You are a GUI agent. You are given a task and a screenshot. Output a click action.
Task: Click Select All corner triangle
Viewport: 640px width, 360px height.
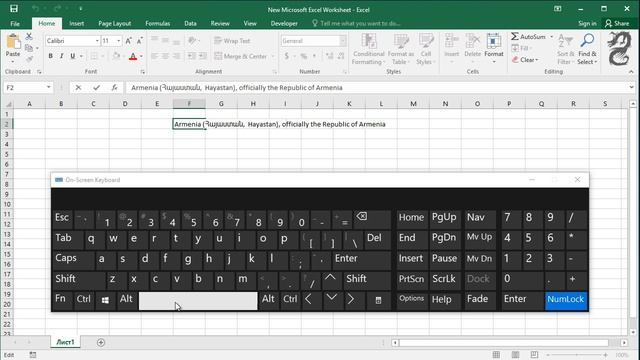pyautogui.click(x=8, y=104)
